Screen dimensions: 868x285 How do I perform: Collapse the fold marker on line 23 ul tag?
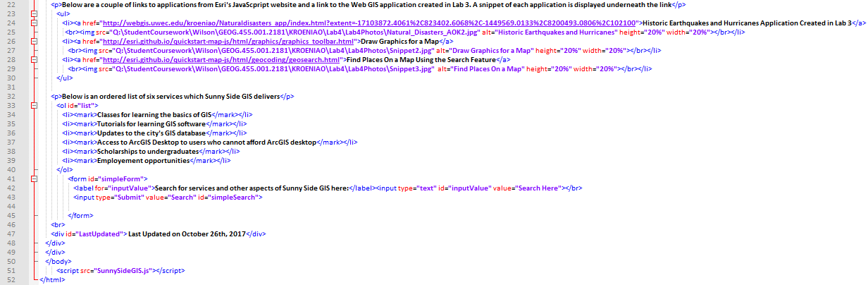(33, 13)
